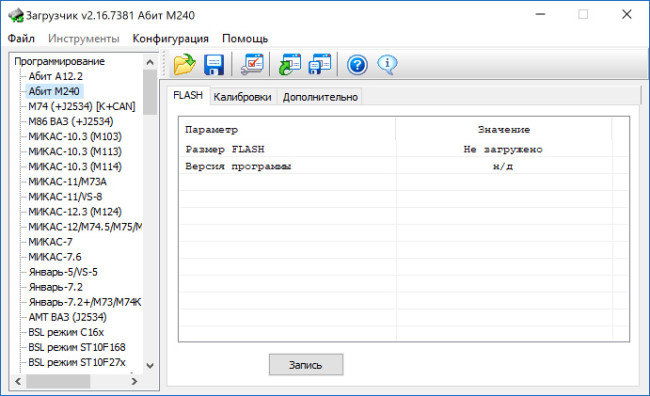The image size is (650, 396).
Task: Select M74 (+J2534) [K+CAN] entry
Action: [x=82, y=107]
